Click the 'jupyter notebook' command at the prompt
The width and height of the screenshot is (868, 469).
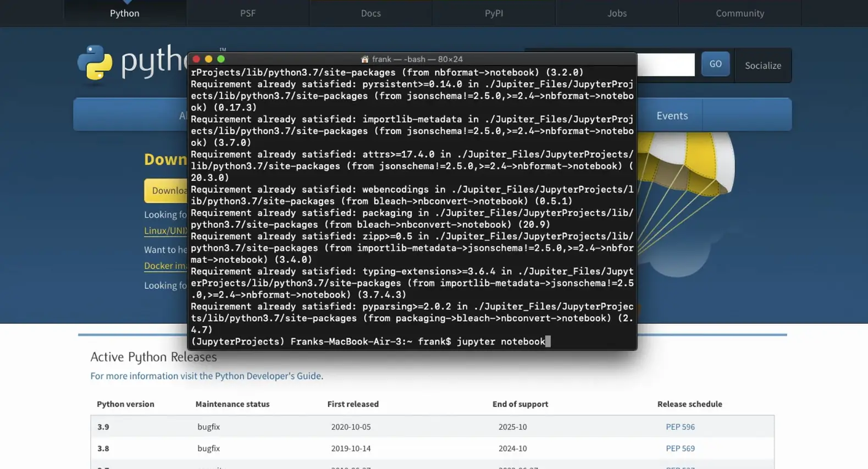(501, 341)
